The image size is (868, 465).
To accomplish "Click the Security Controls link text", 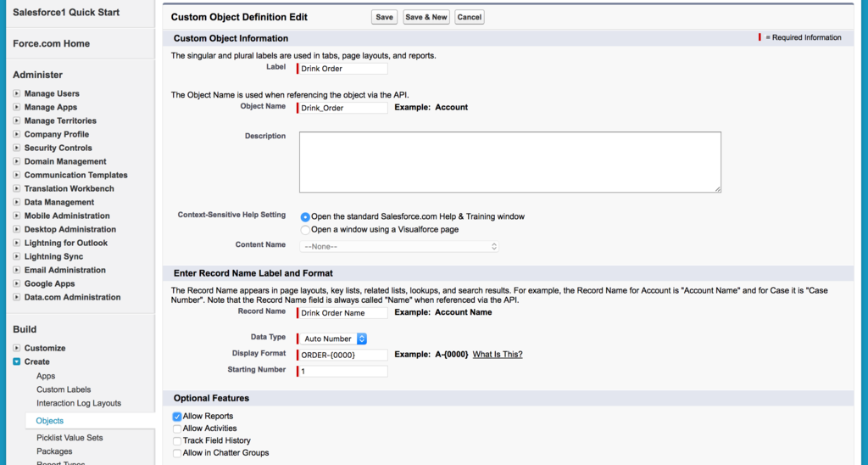I will coord(58,148).
